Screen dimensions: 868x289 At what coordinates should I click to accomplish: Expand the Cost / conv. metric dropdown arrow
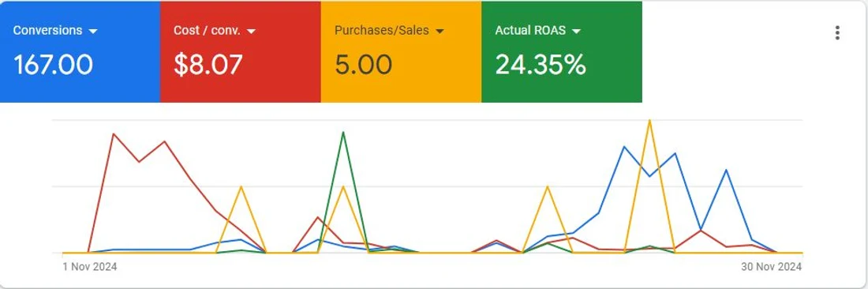click(251, 32)
